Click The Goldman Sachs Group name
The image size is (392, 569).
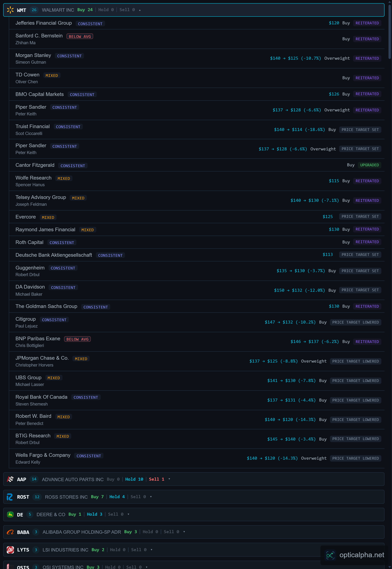(46, 306)
